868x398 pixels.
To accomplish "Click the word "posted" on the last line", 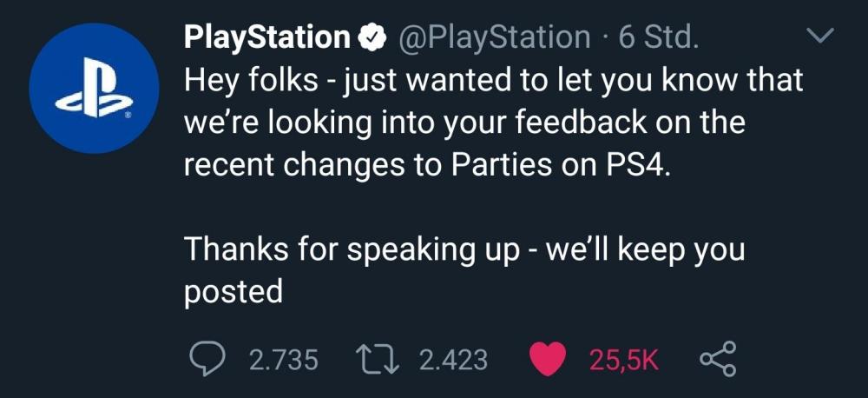I will click(x=233, y=292).
